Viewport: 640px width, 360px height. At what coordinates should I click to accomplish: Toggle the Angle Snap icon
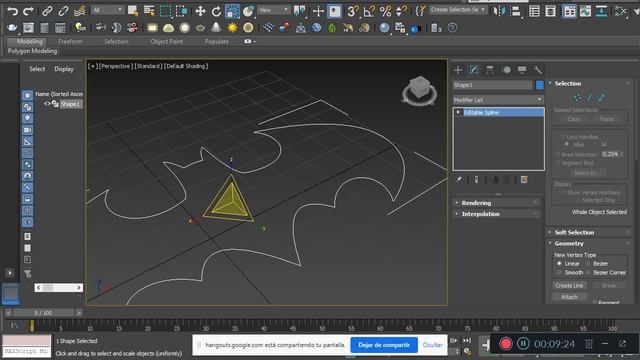click(x=369, y=11)
